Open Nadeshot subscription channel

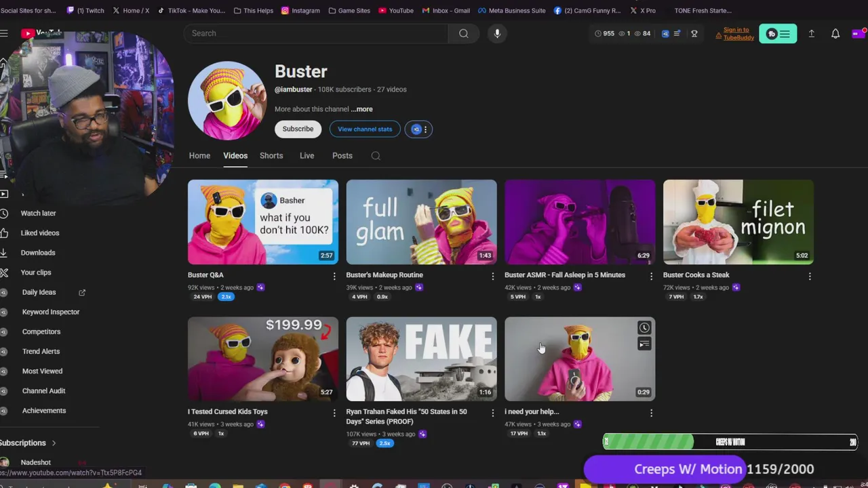[x=36, y=462]
